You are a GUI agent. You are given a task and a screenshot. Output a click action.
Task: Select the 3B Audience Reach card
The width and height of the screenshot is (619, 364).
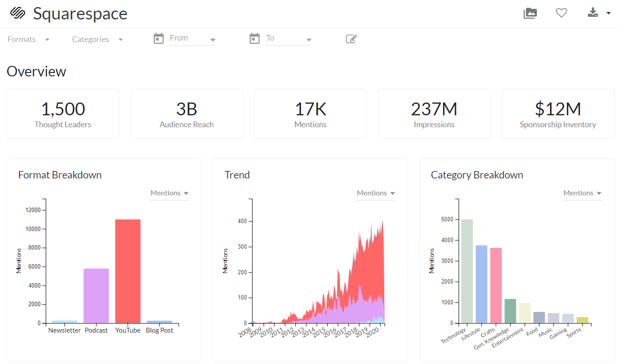187,114
